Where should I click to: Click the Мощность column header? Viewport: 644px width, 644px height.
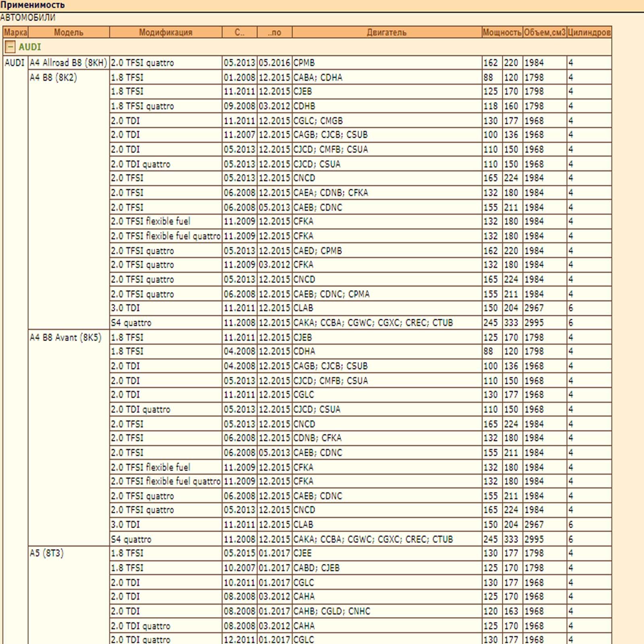(x=502, y=32)
